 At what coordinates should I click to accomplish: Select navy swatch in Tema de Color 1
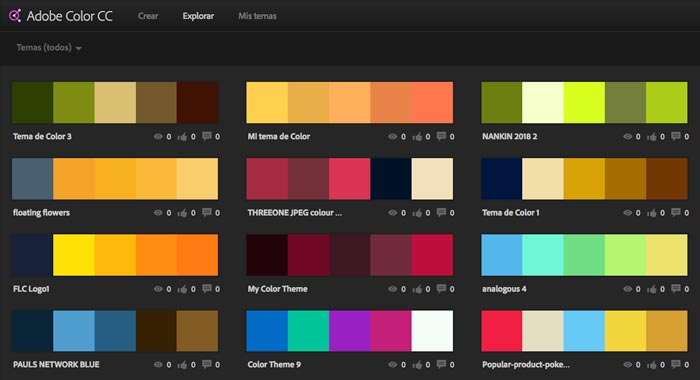(502, 179)
